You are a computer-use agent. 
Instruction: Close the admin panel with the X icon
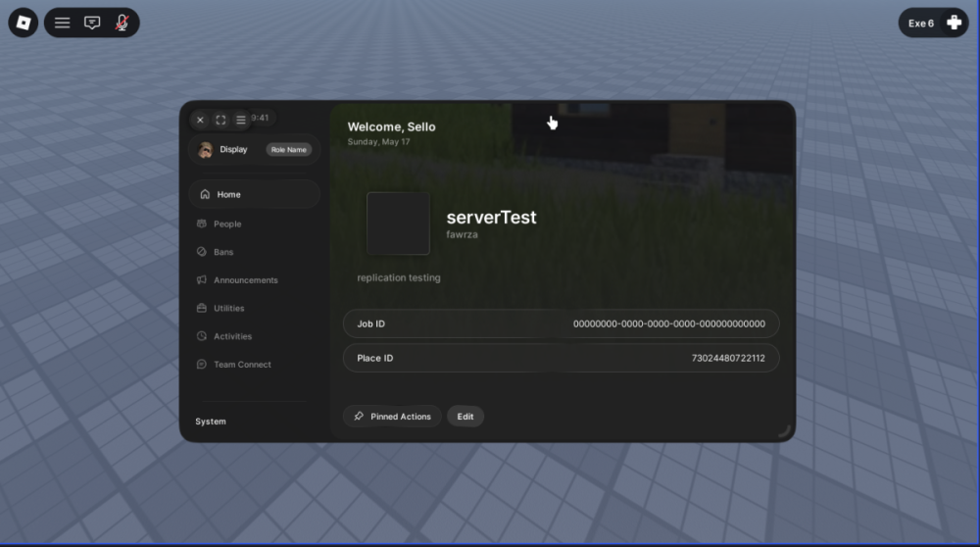point(200,120)
